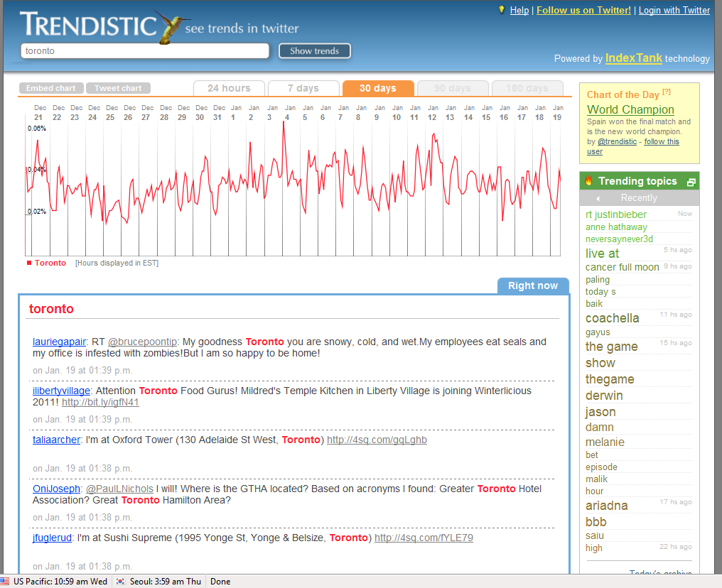
Task: Click the Recently header label
Action: point(639,198)
